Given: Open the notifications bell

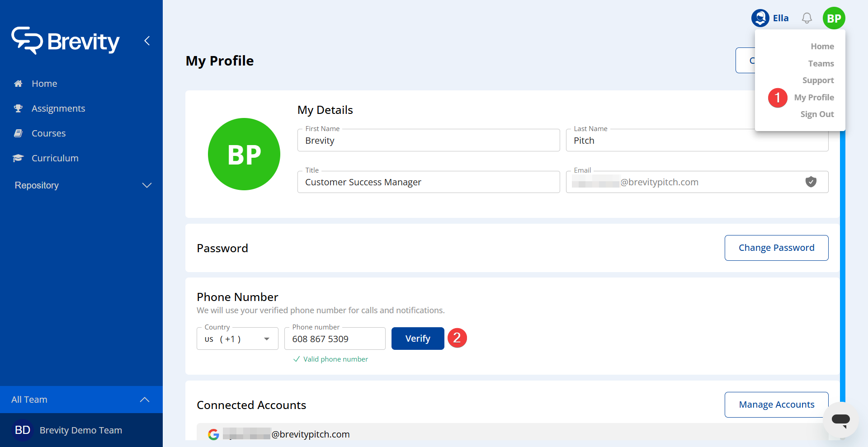Looking at the screenshot, I should (807, 18).
